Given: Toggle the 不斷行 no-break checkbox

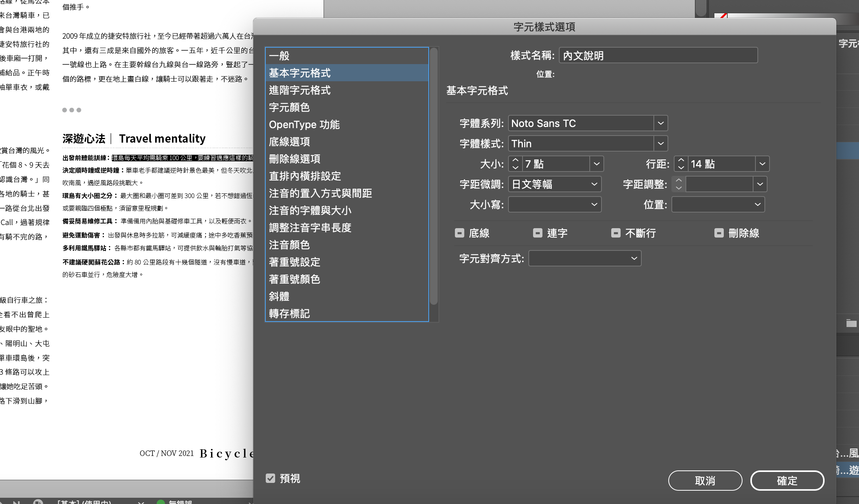Looking at the screenshot, I should click(616, 233).
